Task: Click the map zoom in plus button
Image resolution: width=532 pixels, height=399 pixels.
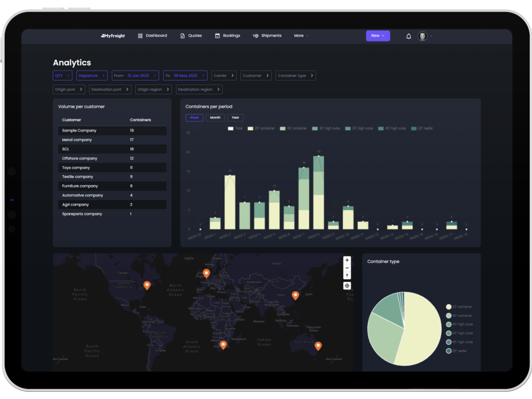Action: coord(347,260)
